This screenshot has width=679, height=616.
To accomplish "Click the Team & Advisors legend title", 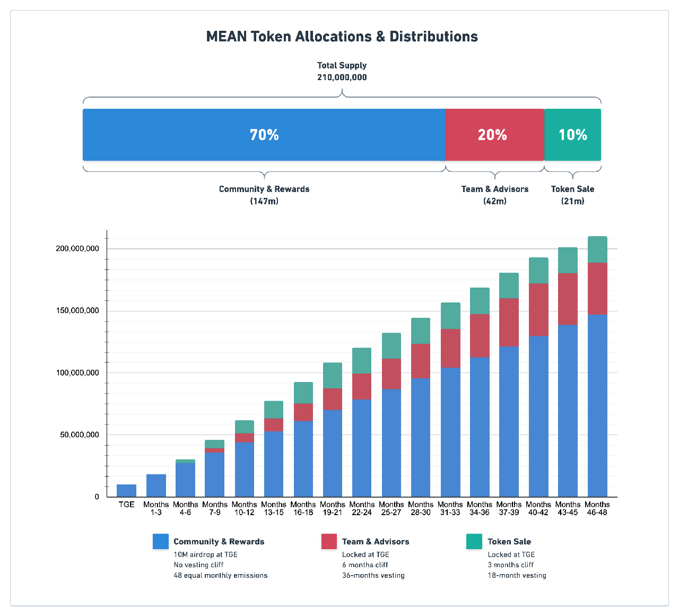I will (x=376, y=542).
